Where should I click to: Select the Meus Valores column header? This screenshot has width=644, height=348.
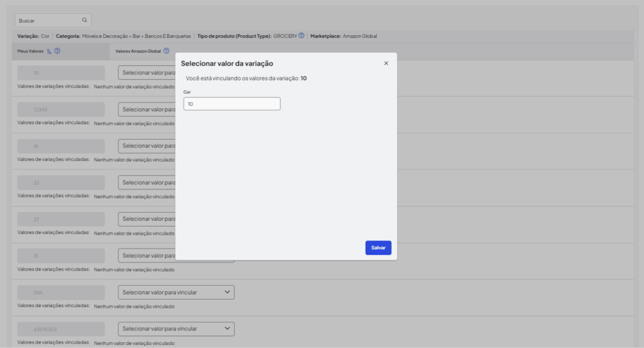coord(31,51)
